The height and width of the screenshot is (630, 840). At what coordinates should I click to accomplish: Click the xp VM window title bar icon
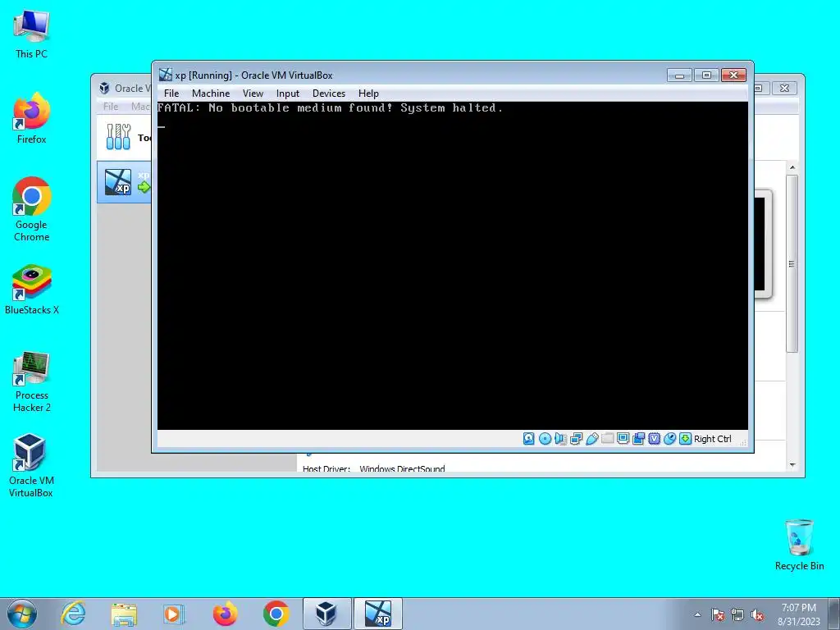166,75
